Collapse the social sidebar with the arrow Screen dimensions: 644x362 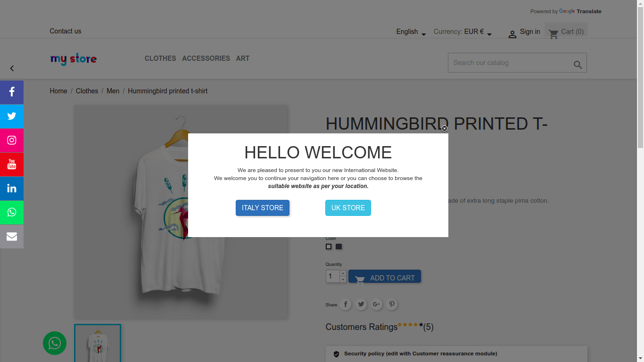[x=12, y=68]
